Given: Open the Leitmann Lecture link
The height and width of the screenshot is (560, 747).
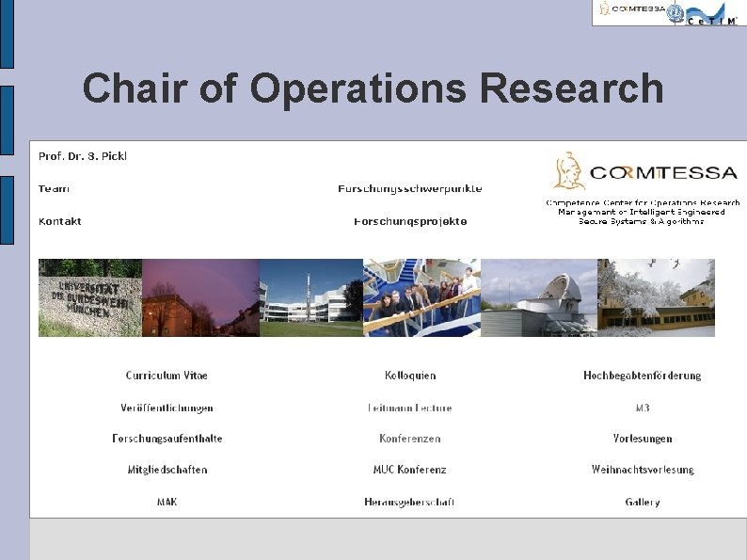Looking at the screenshot, I should tap(409, 408).
